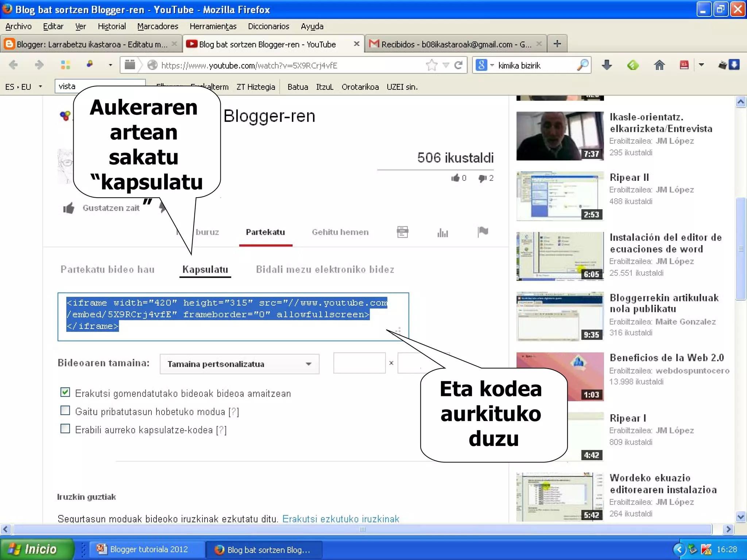
Task: Open Ripear II video link
Action: [x=629, y=177]
